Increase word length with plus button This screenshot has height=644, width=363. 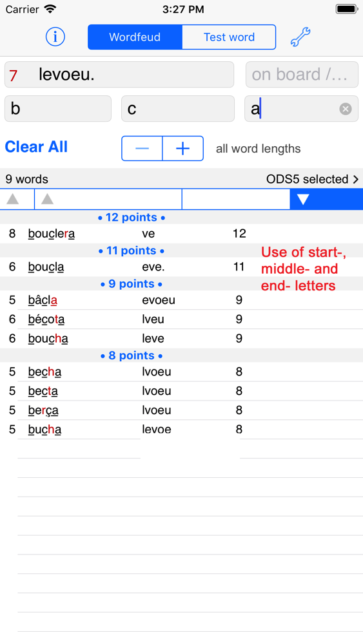tap(183, 148)
